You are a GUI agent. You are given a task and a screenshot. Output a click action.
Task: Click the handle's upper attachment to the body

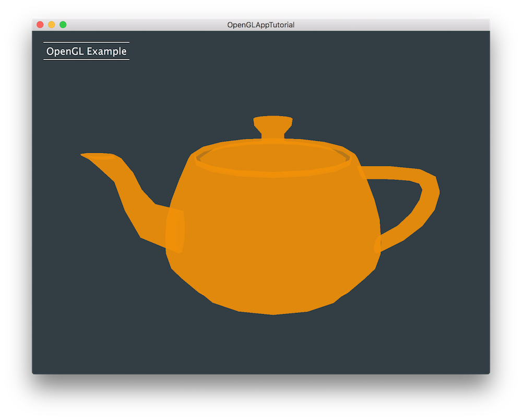pos(365,172)
